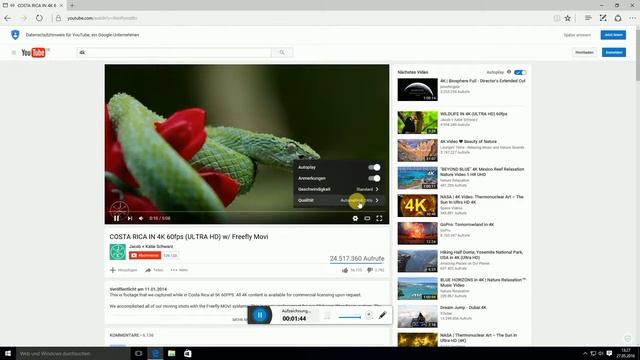640x360 pixels.
Task: Open Task View on taskbar
Action: click(x=138, y=353)
